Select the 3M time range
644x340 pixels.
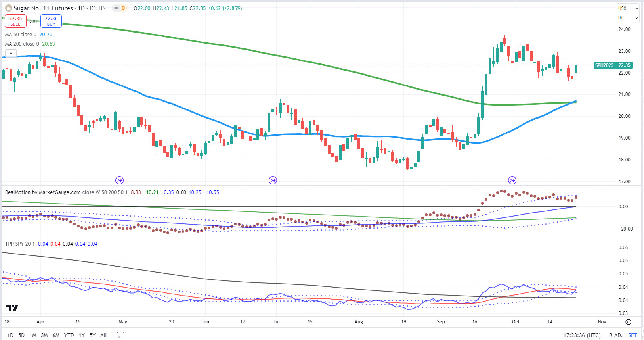pos(44,335)
